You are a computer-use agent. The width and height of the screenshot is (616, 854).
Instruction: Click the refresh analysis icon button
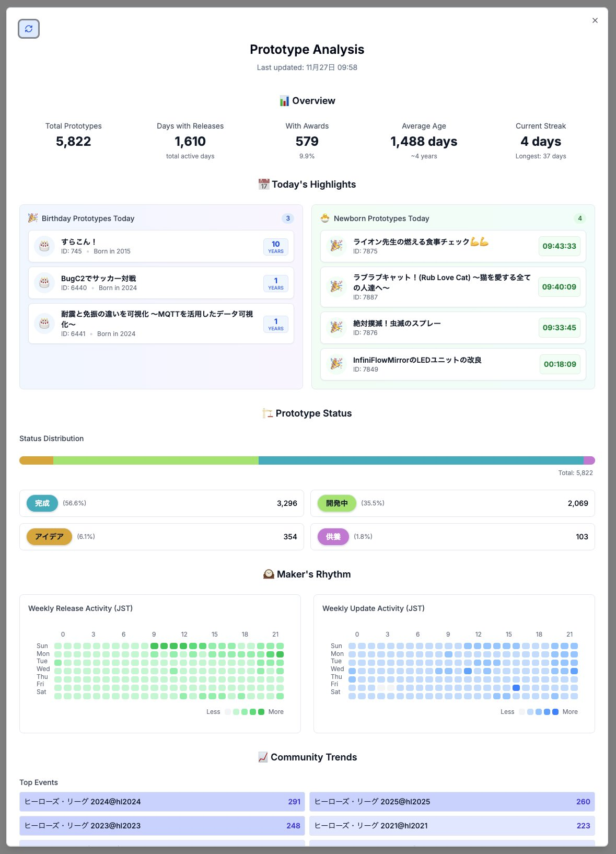[x=29, y=29]
